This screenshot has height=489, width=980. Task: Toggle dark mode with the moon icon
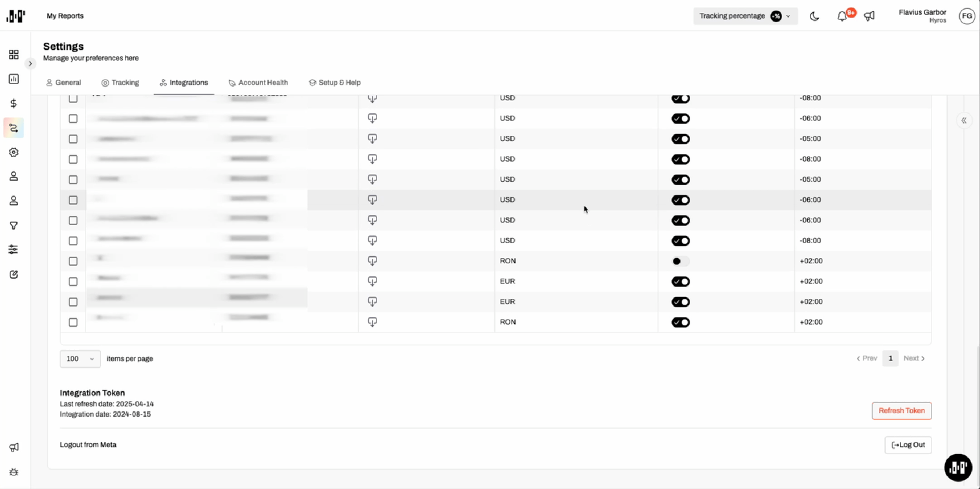click(x=814, y=16)
